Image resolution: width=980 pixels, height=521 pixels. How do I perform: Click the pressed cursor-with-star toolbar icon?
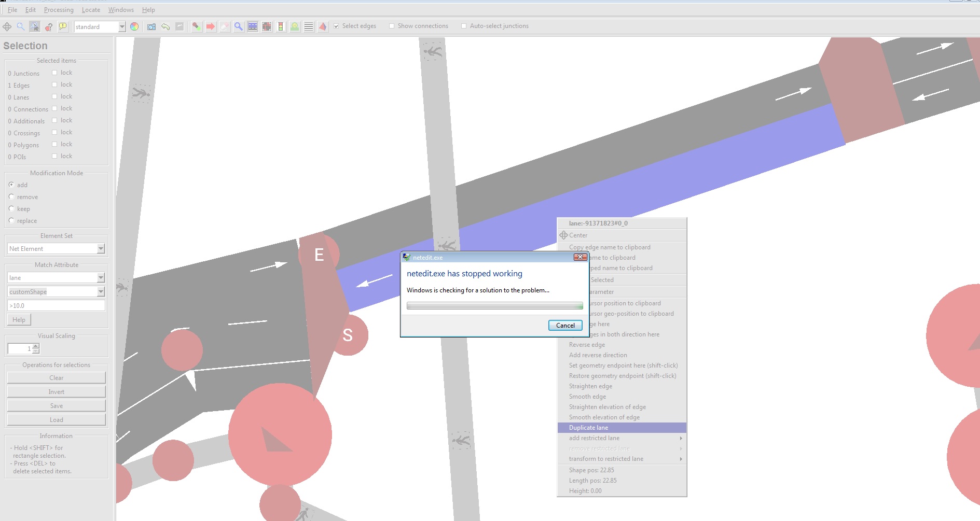click(35, 26)
